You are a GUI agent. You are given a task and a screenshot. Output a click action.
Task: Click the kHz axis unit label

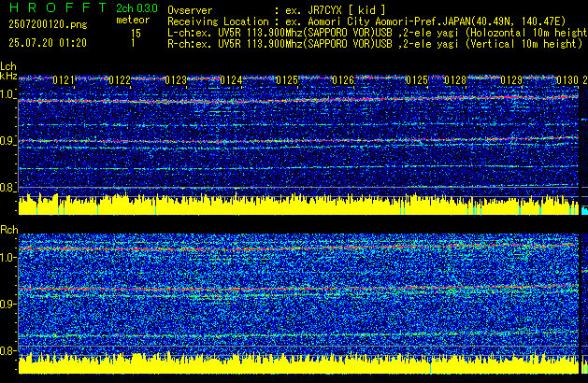pyautogui.click(x=8, y=76)
